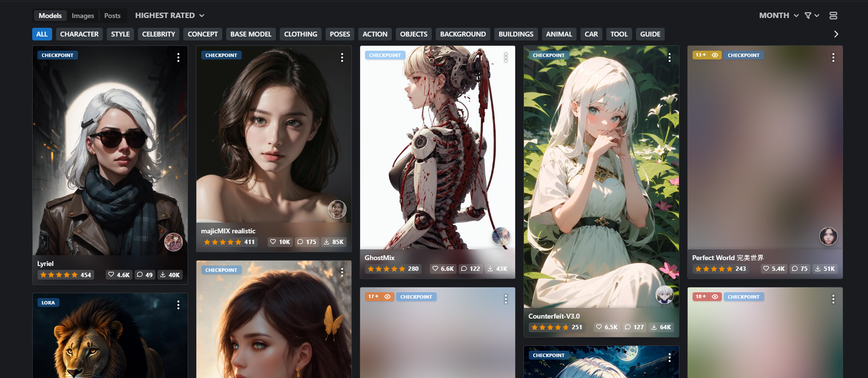Open Lyriel's 49 comments
868x378 pixels.
145,275
